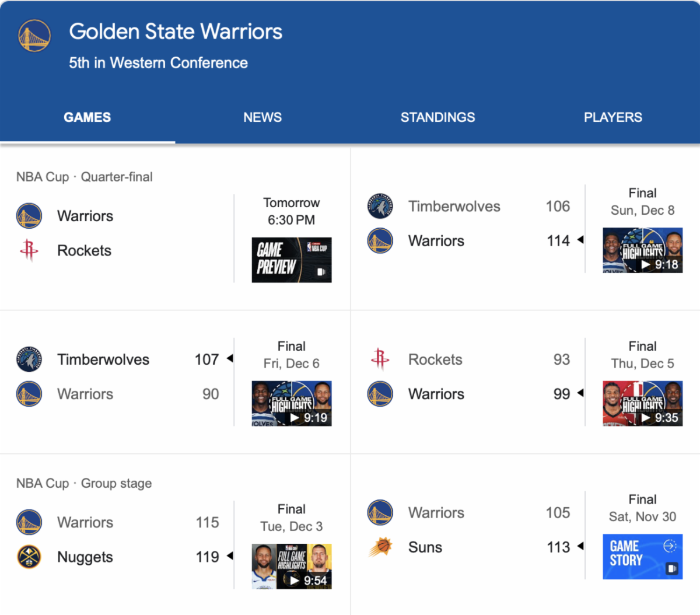Viewport: 700px width, 615px height.
Task: Open the Game Preview video thumbnail
Action: point(292,260)
